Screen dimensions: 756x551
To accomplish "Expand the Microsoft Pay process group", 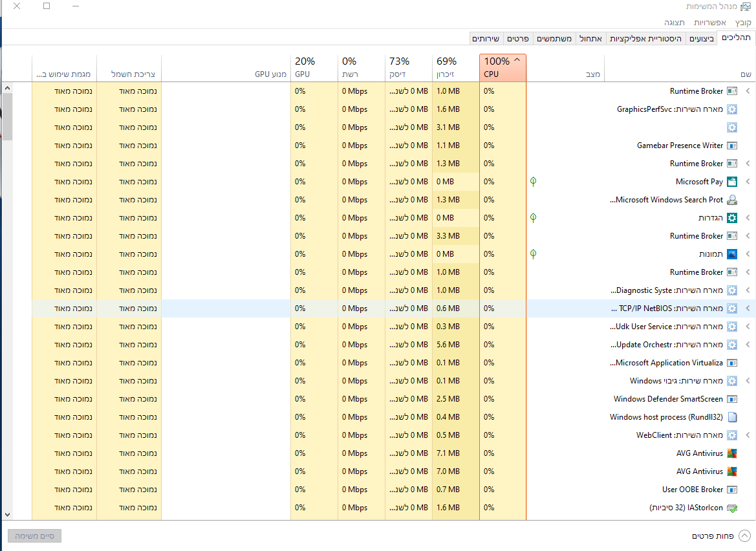I will coord(748,182).
